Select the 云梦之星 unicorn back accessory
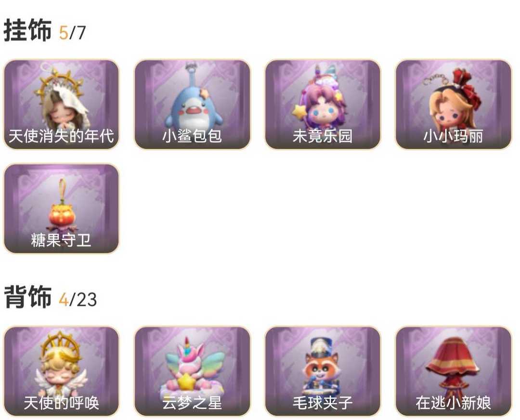 coord(192,371)
